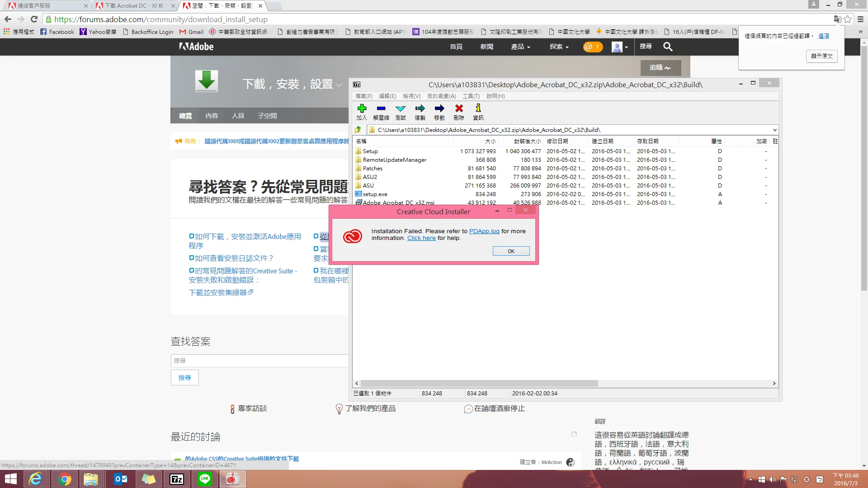
Task: Switch to the 內容 tab on the forum page
Action: pyautogui.click(x=212, y=116)
